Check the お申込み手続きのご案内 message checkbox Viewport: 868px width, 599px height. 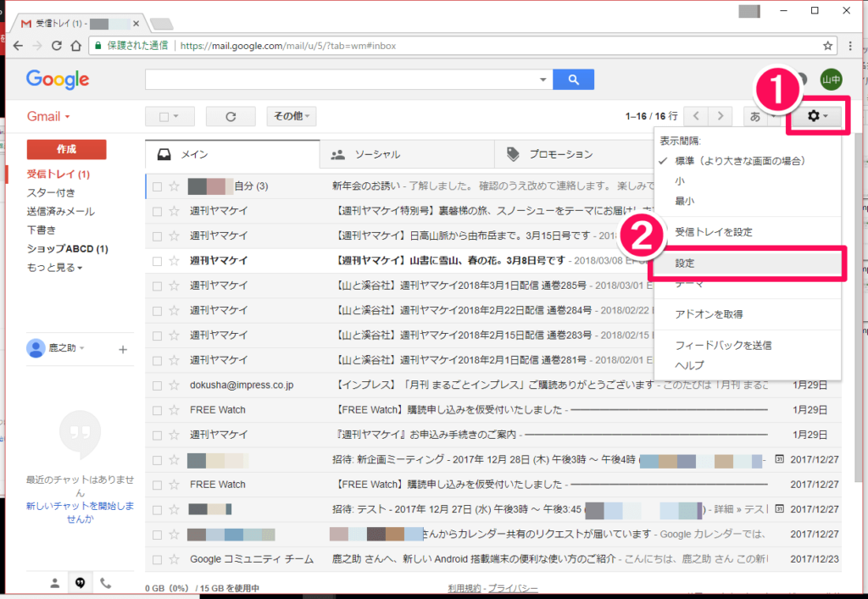157,435
